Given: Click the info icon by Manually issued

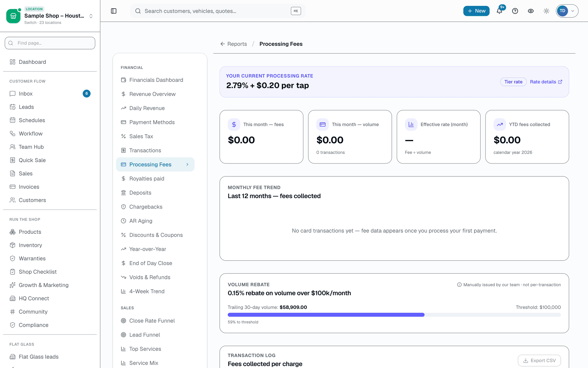Looking at the screenshot, I should pos(459,285).
